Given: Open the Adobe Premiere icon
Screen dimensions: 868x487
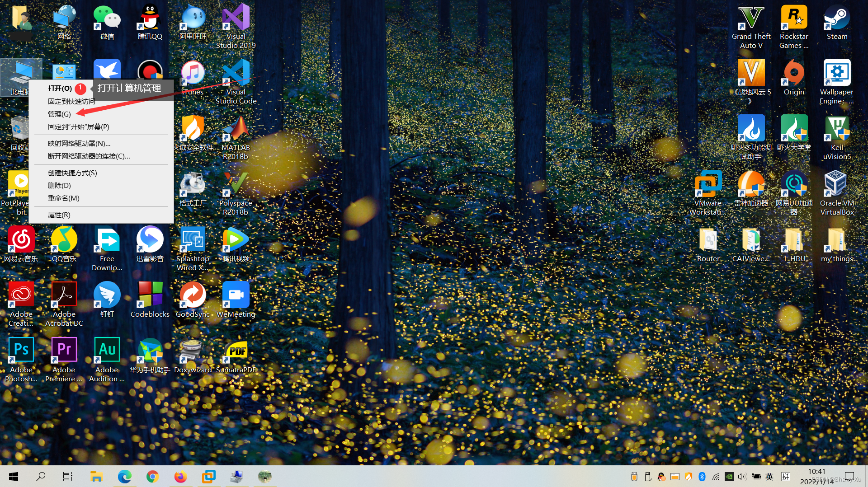Looking at the screenshot, I should coord(64,360).
